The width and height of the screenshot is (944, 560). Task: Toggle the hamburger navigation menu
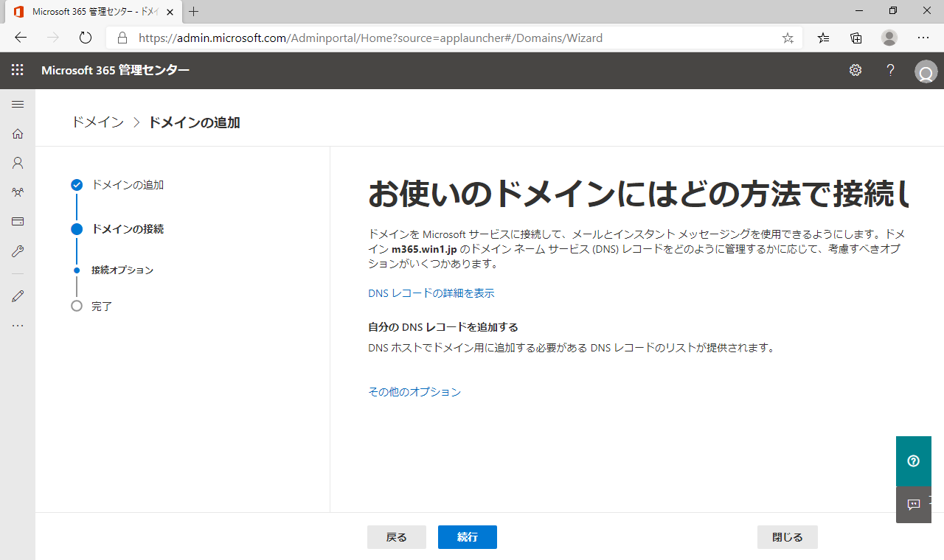(18, 104)
